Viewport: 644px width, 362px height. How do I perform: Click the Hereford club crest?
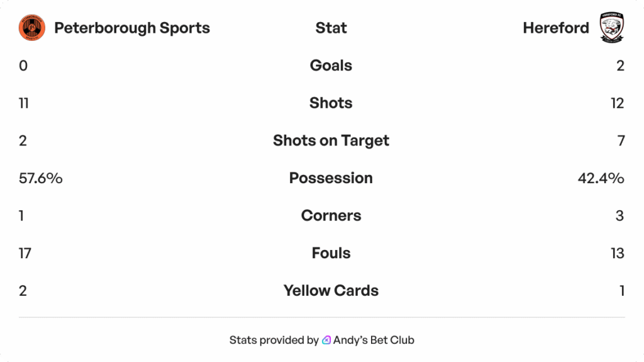click(x=611, y=28)
